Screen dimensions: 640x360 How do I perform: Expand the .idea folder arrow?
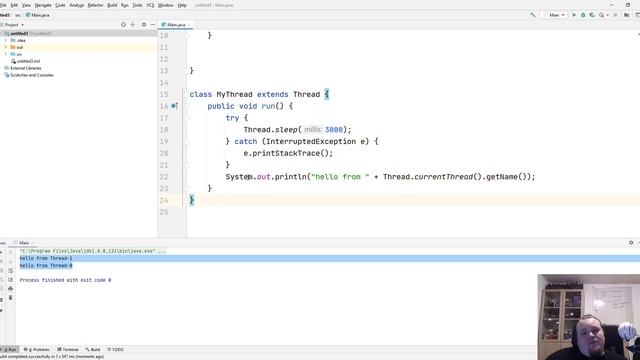point(6,40)
